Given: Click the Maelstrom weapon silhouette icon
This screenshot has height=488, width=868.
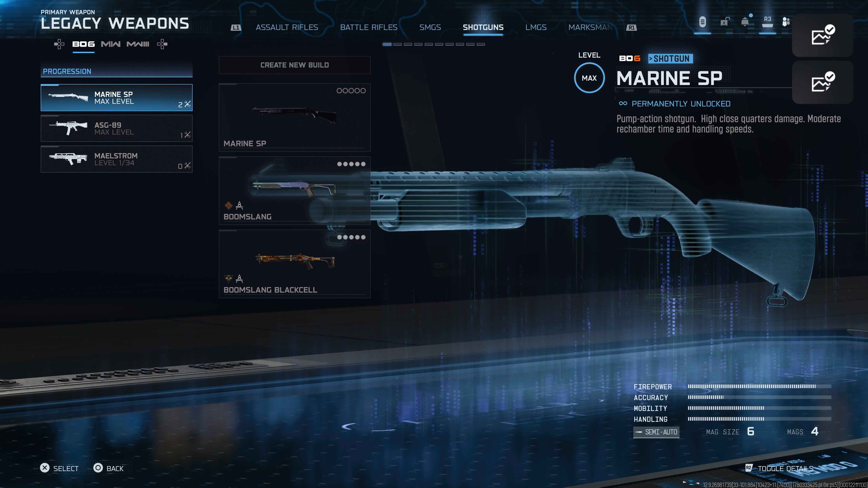Looking at the screenshot, I should (68, 159).
